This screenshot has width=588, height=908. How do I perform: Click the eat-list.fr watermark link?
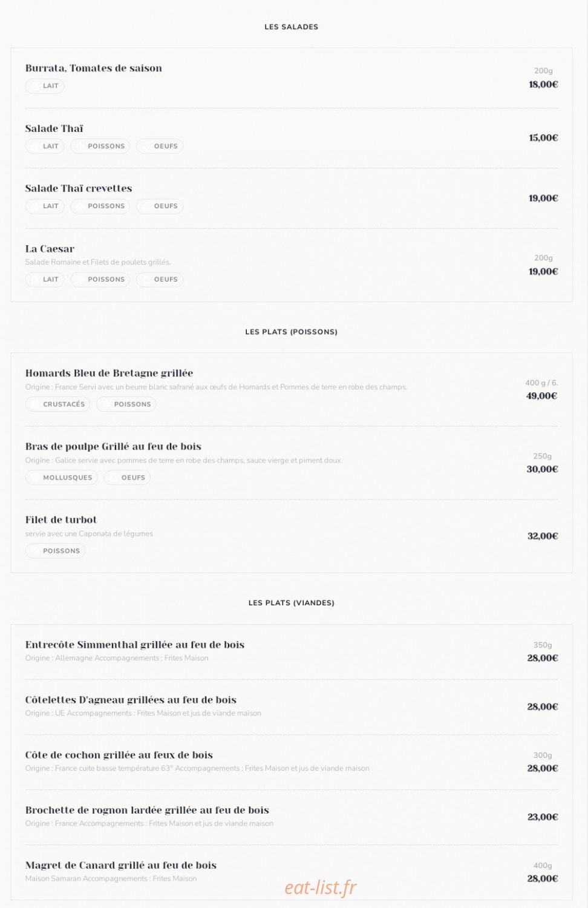click(x=321, y=887)
